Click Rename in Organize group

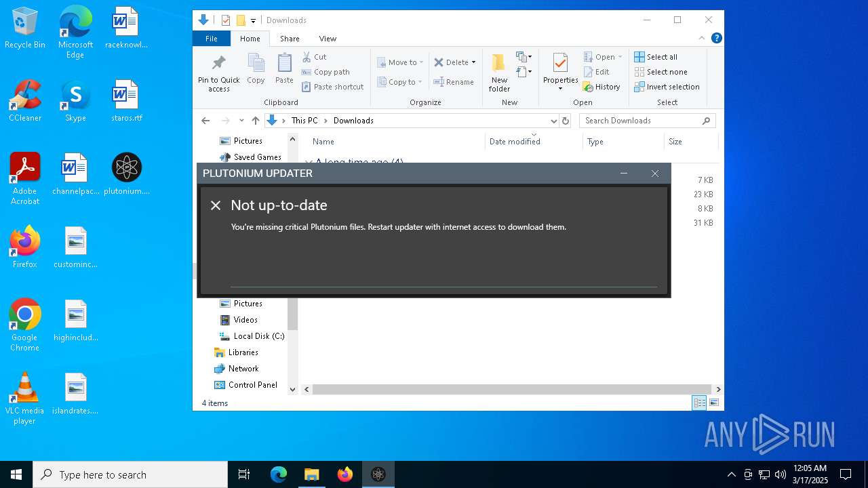(454, 82)
